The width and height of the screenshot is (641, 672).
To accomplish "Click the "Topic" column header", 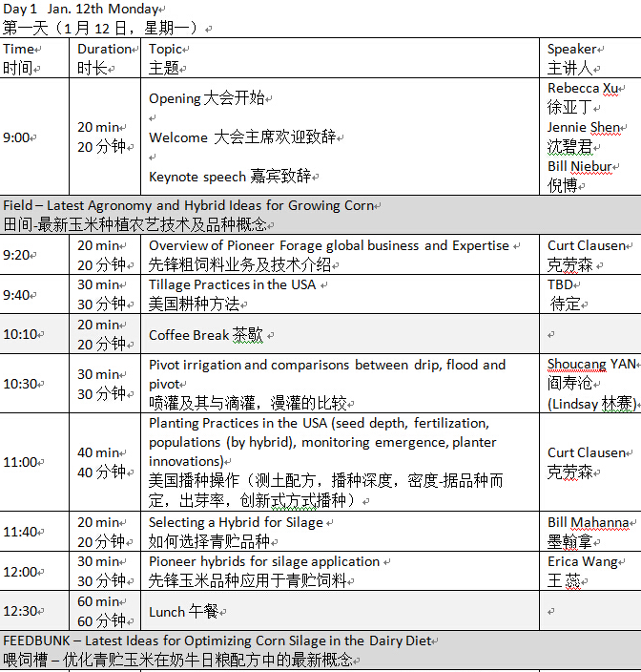I will click(166, 49).
